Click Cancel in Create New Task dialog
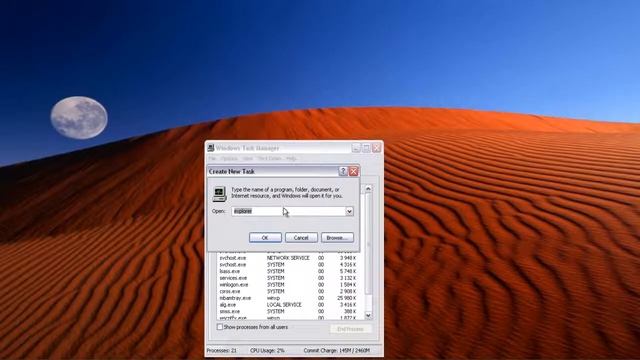 click(301, 238)
